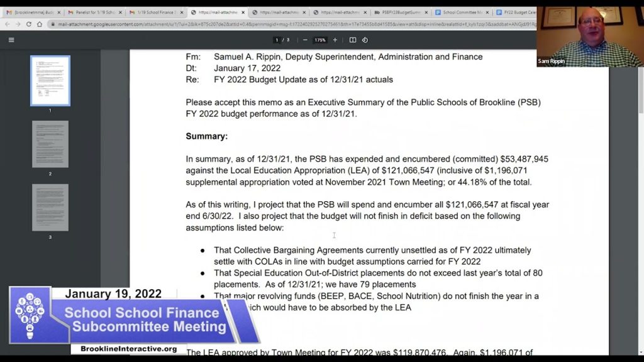Edit the PDF page number field

277,40
